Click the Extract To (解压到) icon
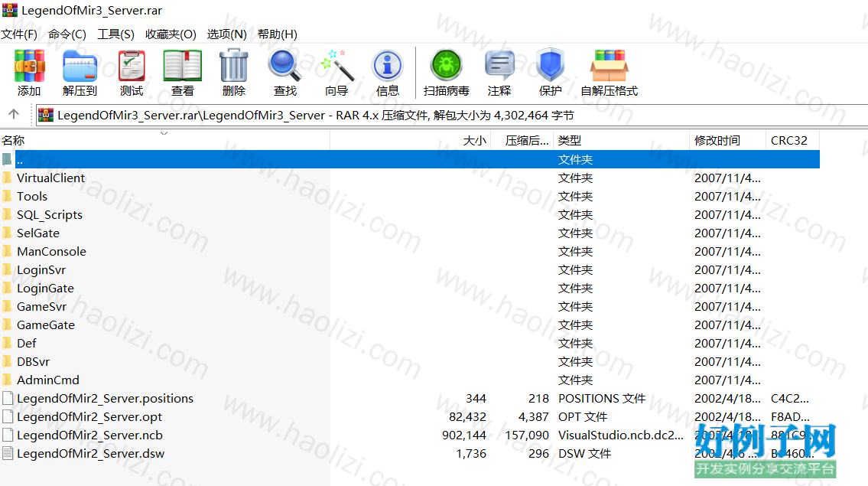868x486 pixels. tap(80, 65)
